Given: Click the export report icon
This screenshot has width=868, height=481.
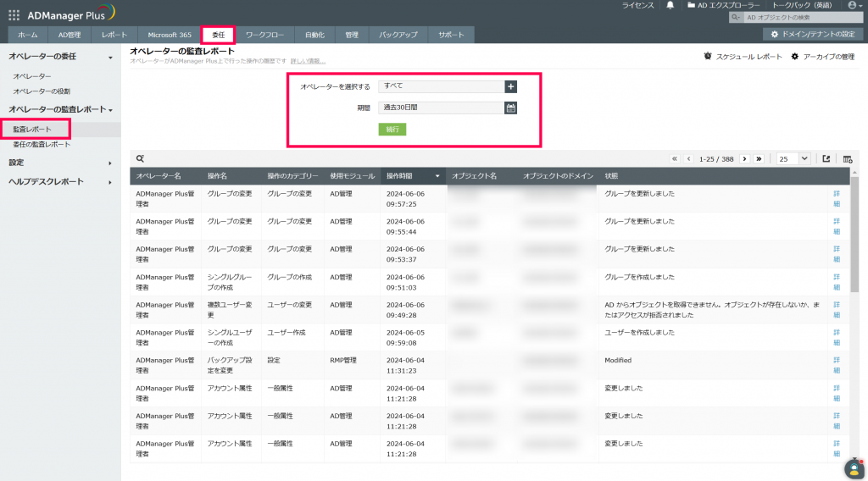Looking at the screenshot, I should click(x=826, y=158).
